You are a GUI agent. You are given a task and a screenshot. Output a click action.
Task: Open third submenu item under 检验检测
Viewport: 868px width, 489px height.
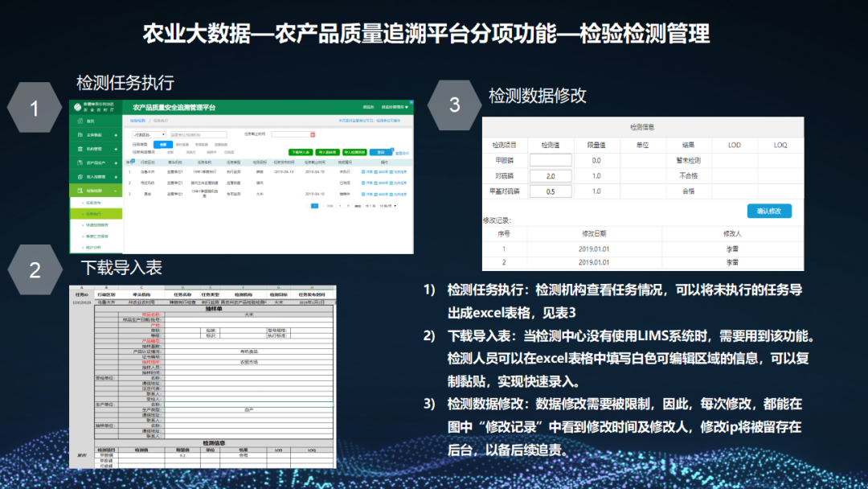coord(97,225)
